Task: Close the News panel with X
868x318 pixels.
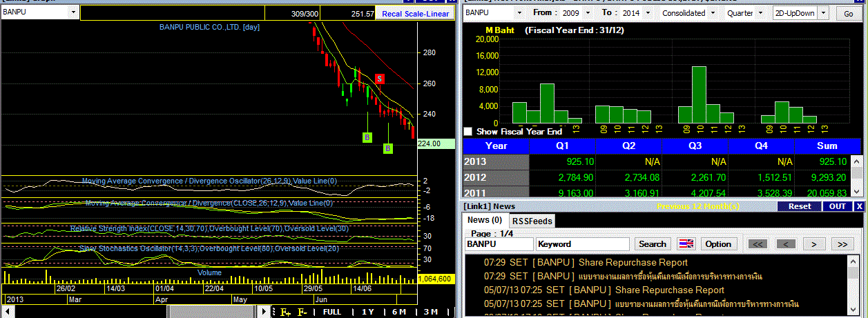Action: tap(859, 206)
